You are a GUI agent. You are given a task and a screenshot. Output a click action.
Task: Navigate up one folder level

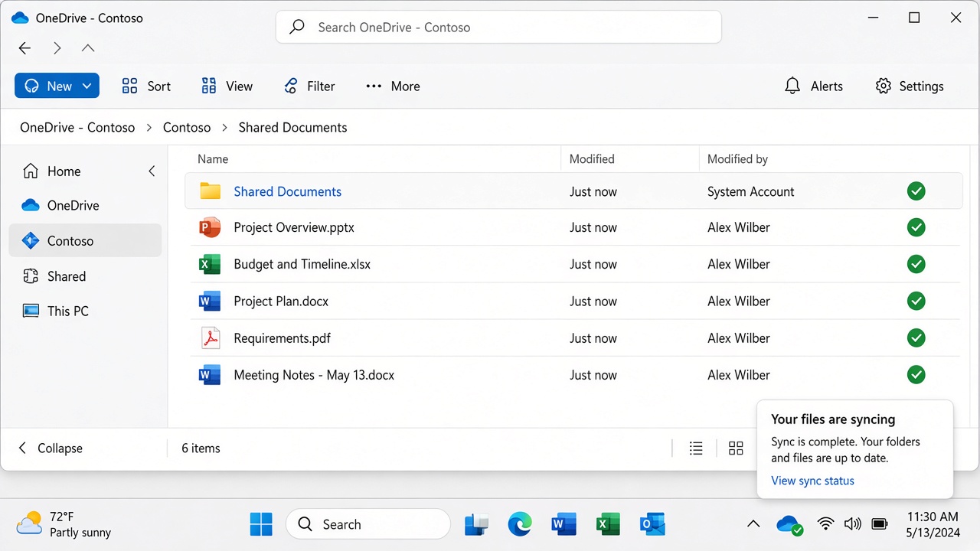[88, 48]
